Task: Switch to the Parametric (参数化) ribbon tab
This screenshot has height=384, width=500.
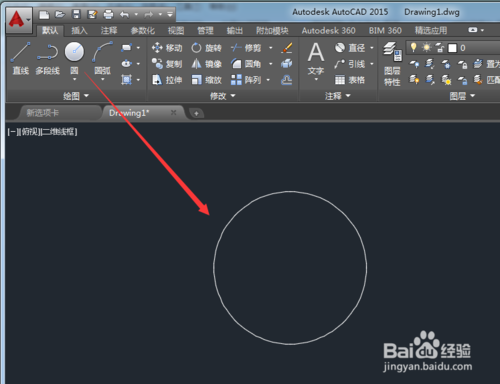Action: 143,31
